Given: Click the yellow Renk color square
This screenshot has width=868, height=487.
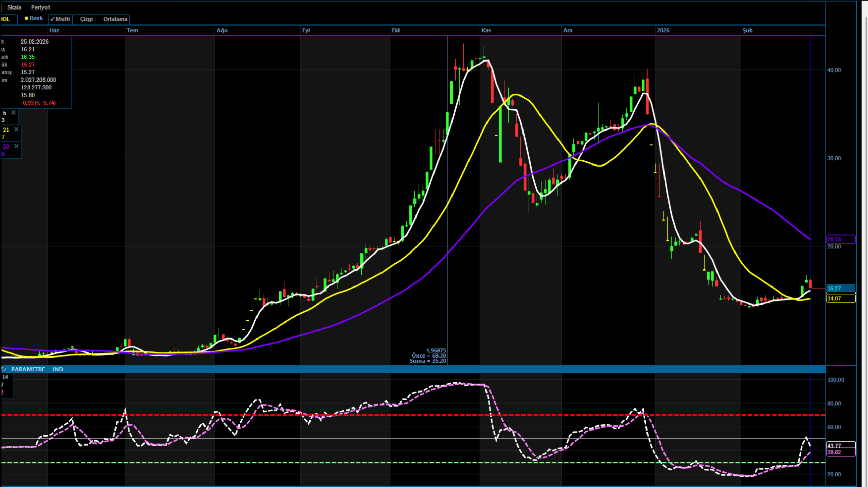Looking at the screenshot, I should (26, 18).
